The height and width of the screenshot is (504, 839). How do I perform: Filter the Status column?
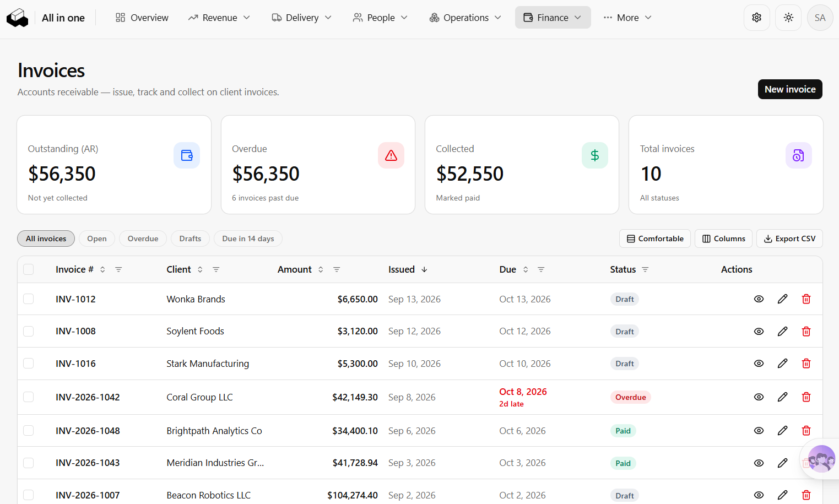[645, 269]
